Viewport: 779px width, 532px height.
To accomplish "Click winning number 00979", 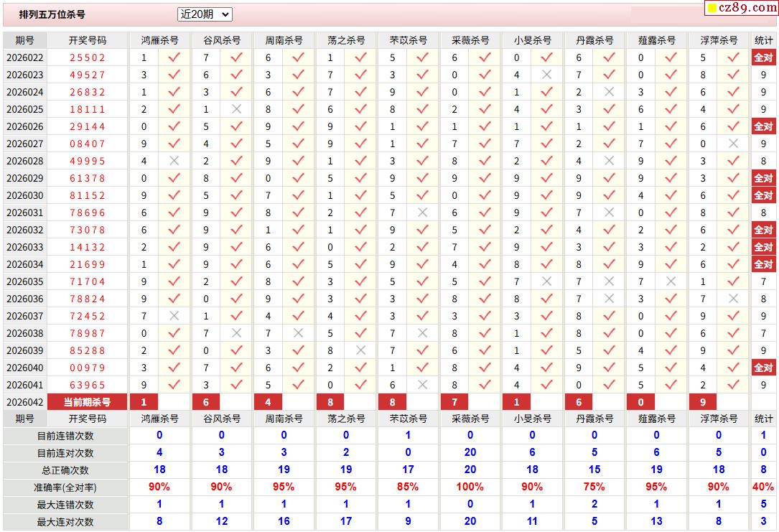I will click(x=88, y=368).
